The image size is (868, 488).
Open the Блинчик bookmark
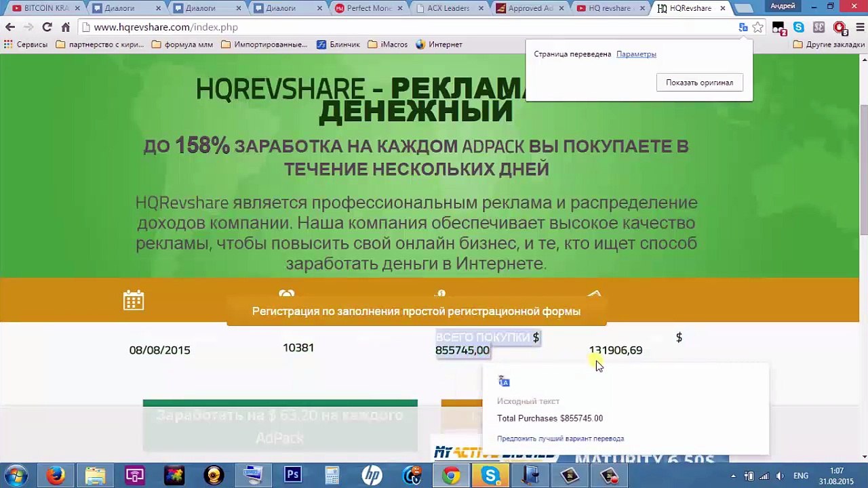(338, 44)
